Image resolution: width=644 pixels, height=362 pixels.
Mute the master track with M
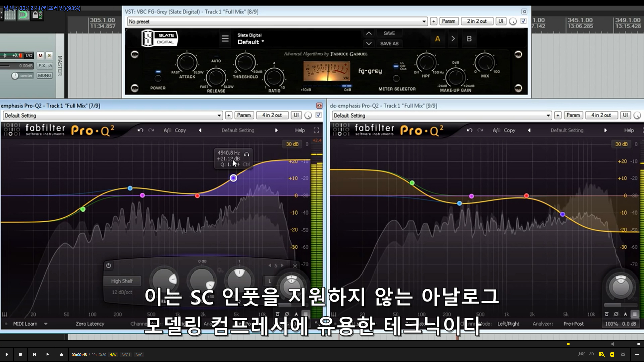(40, 55)
